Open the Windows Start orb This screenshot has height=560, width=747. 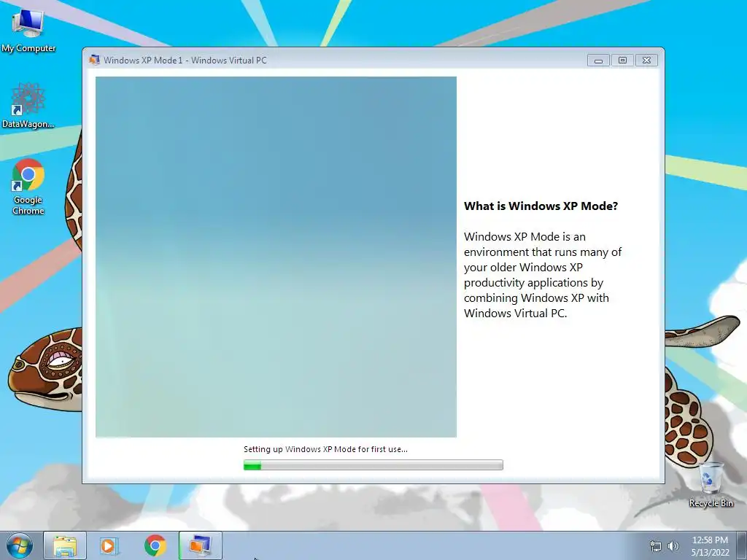point(20,545)
